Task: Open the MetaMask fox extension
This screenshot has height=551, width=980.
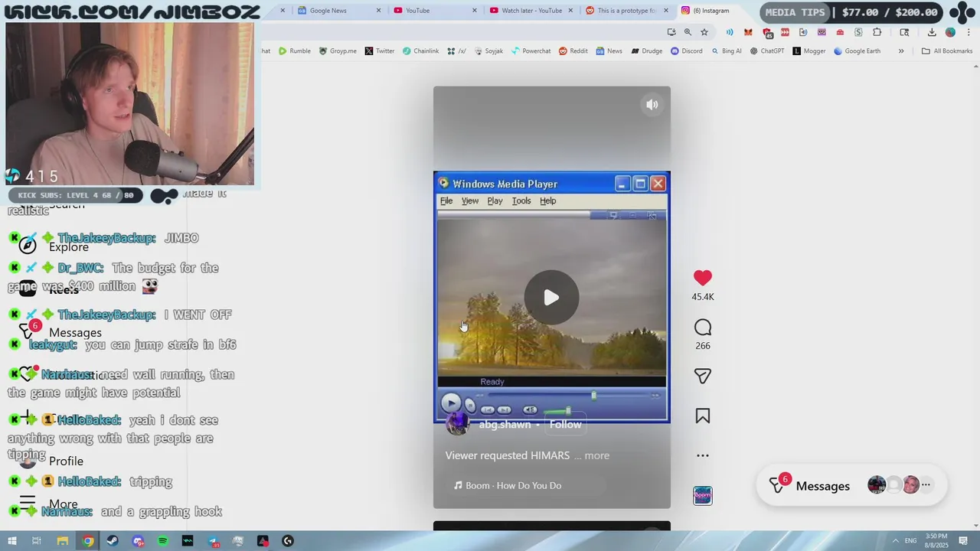Action: pos(748,32)
